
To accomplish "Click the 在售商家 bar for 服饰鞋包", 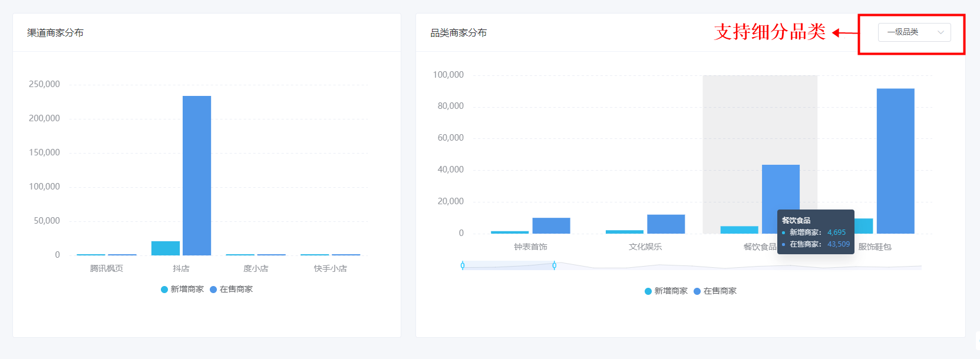I will pyautogui.click(x=896, y=161).
